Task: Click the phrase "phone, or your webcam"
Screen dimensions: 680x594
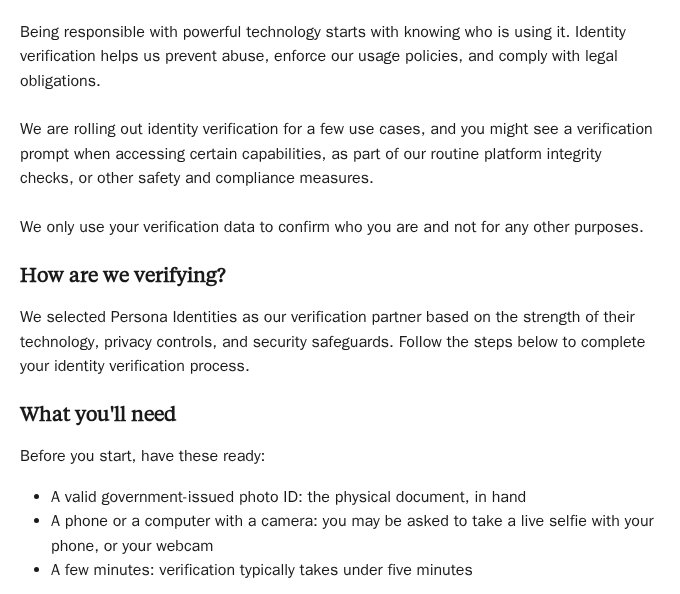Action: [x=132, y=546]
